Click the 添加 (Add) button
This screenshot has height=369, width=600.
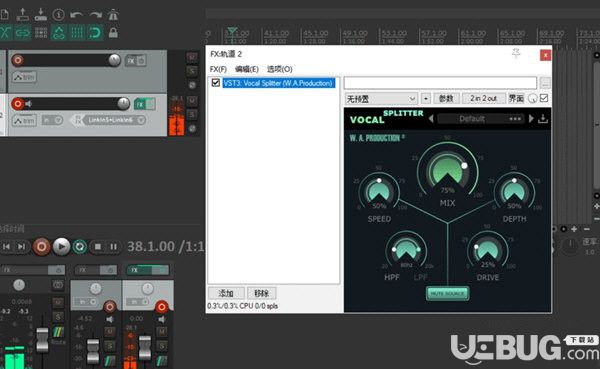point(226,293)
